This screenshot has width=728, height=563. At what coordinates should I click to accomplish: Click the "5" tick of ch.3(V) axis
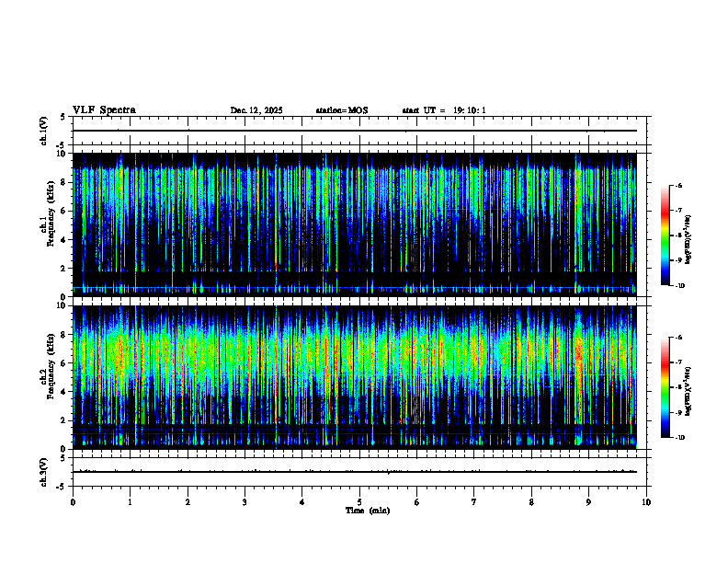tap(63, 458)
